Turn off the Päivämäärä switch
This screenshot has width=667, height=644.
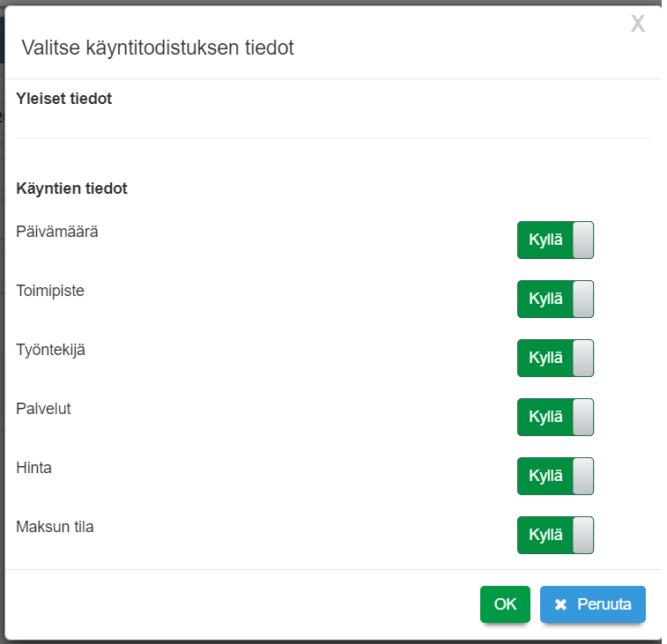[x=555, y=240]
